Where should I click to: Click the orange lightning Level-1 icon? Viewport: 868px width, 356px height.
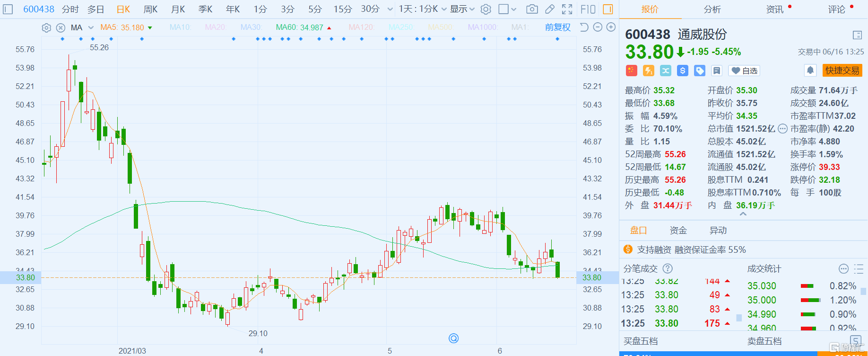[648, 71]
